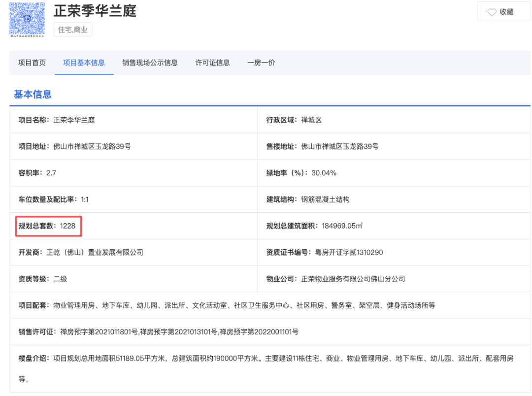Click the 住宅,商业 property type tag
Viewport: 532px width, 396px height.
73,30
